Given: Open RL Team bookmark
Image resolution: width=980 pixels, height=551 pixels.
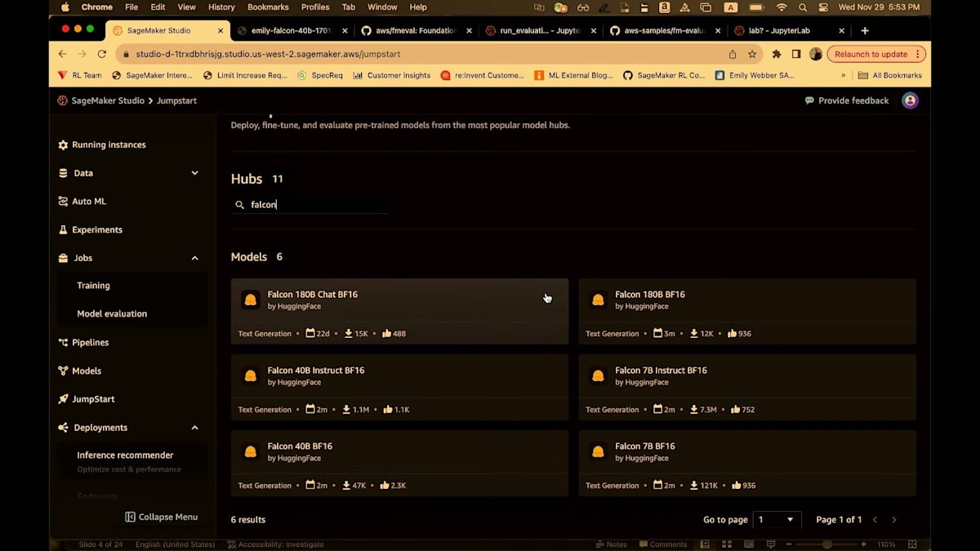Looking at the screenshot, I should pyautogui.click(x=79, y=75).
